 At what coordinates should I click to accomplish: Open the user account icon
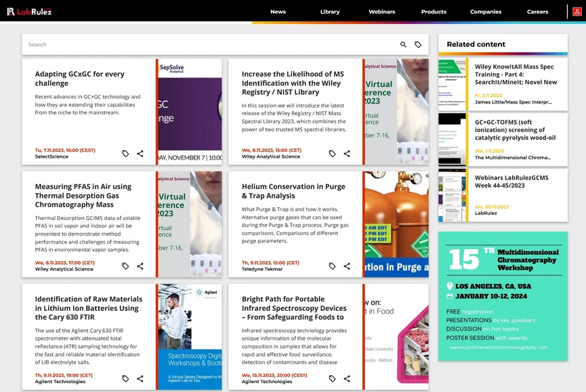(x=577, y=12)
